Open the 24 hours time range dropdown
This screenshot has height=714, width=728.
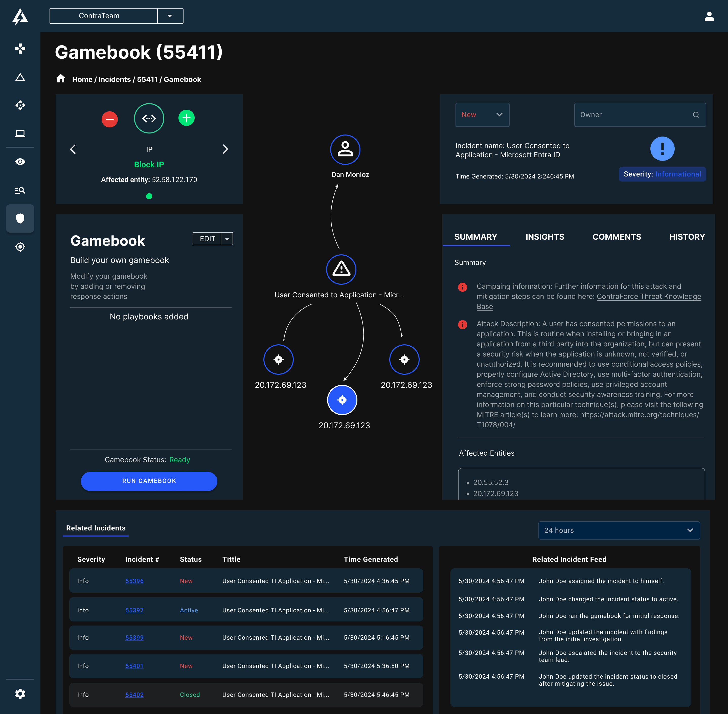[619, 530]
